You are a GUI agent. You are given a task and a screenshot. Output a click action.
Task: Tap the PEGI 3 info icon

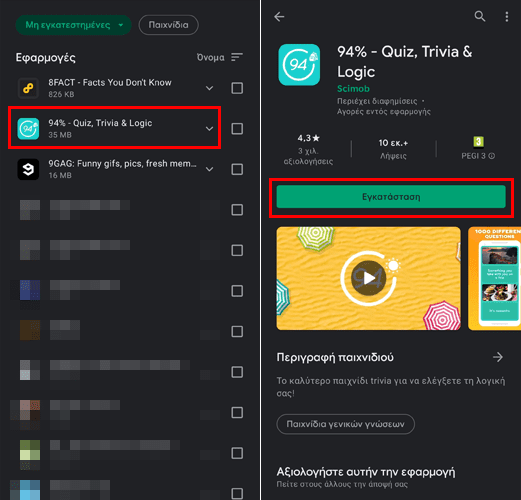point(492,156)
